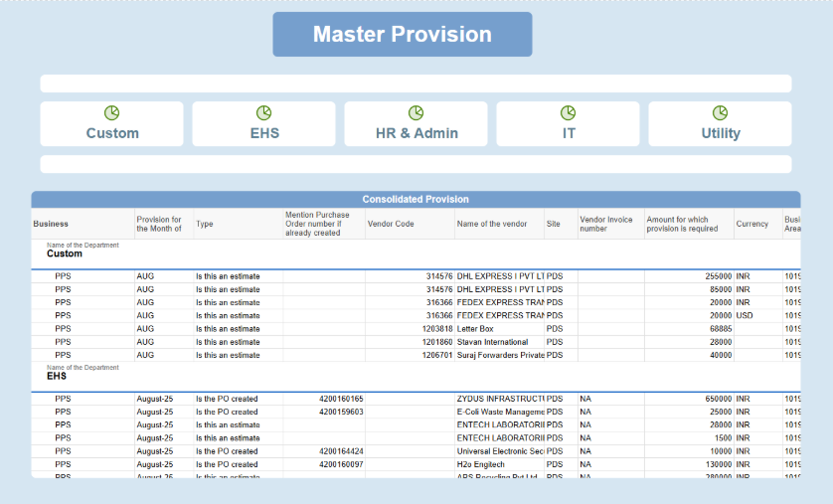
Task: Click the Business column header
Action: [x=52, y=224]
